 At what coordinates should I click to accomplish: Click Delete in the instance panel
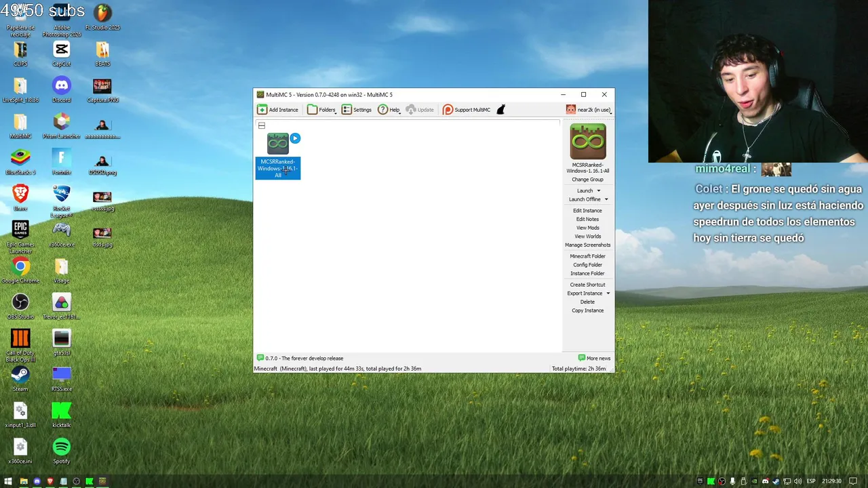(587, 302)
